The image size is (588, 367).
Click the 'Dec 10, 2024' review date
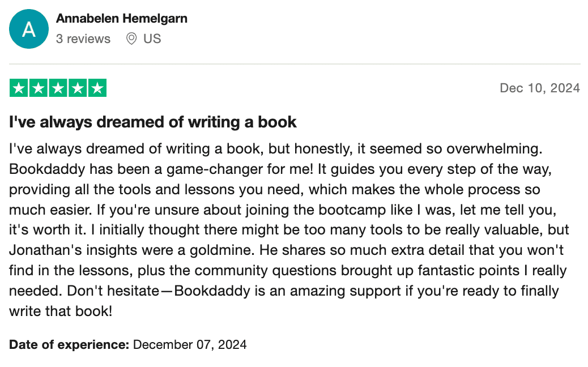click(539, 88)
